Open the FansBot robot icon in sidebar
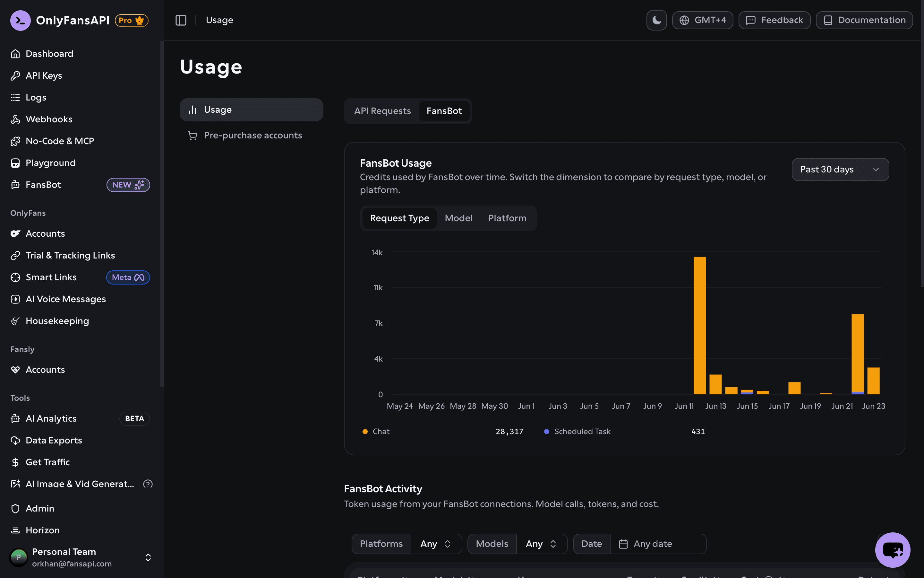Viewport: 924px width, 578px height. [15, 185]
